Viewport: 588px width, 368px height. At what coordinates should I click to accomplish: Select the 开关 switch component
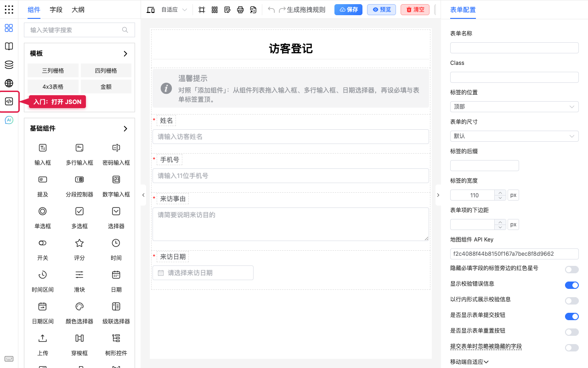point(43,249)
